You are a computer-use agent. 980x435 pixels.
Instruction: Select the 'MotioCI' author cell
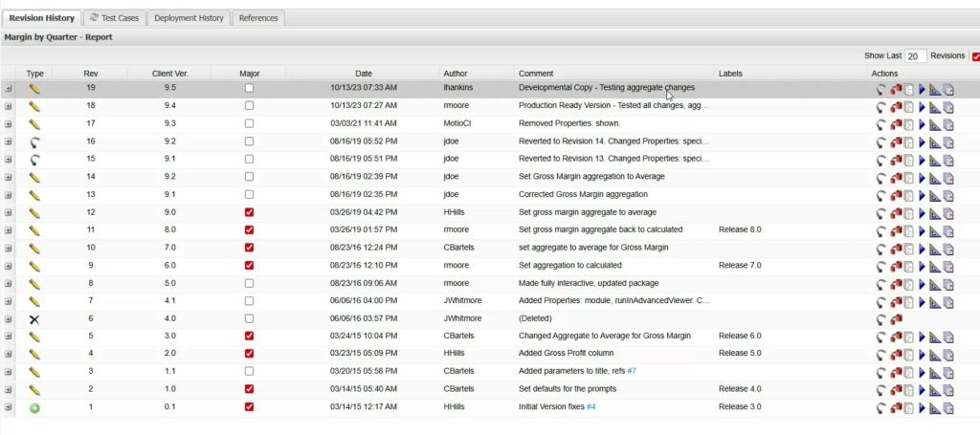(457, 123)
